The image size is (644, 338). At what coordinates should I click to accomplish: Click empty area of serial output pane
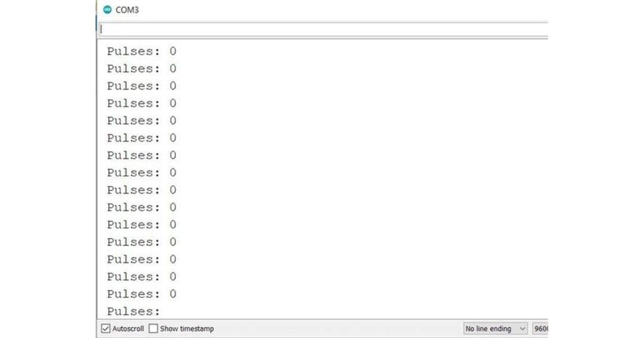point(362,177)
